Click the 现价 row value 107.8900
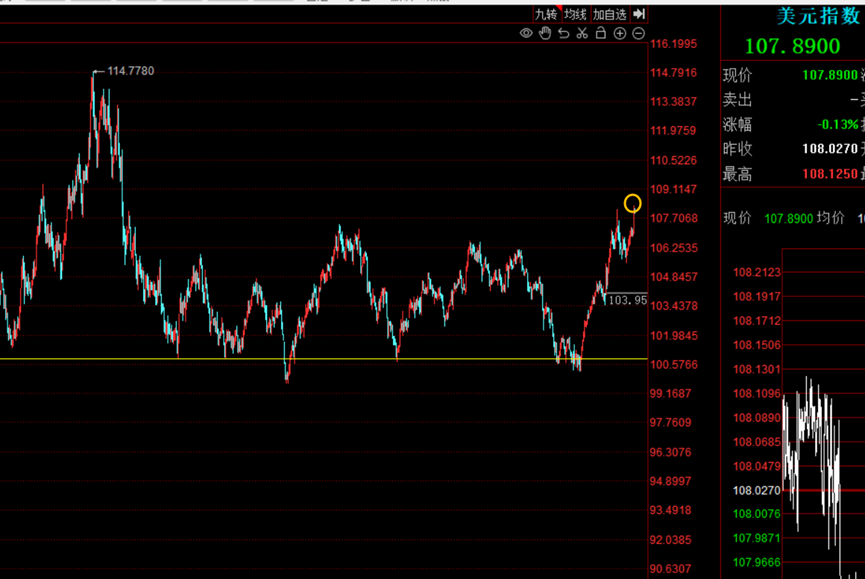 click(830, 75)
